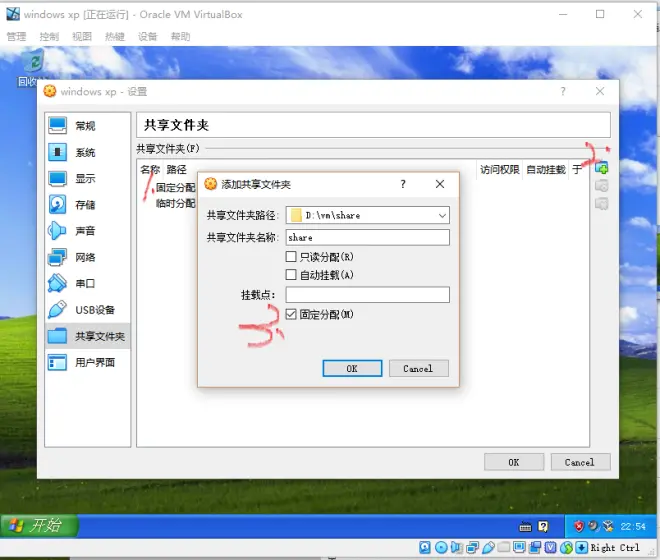Click the 访问权限 column header

click(x=499, y=169)
